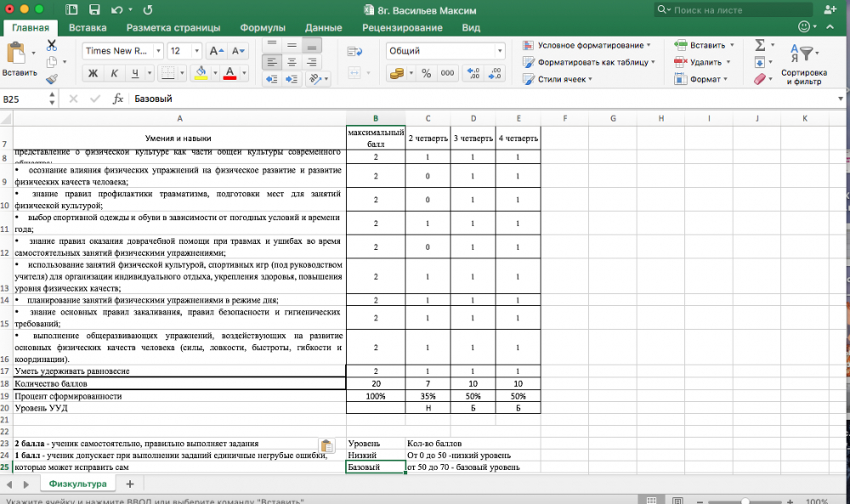Select the Физкультура sheet tab
850x504 pixels.
click(77, 484)
